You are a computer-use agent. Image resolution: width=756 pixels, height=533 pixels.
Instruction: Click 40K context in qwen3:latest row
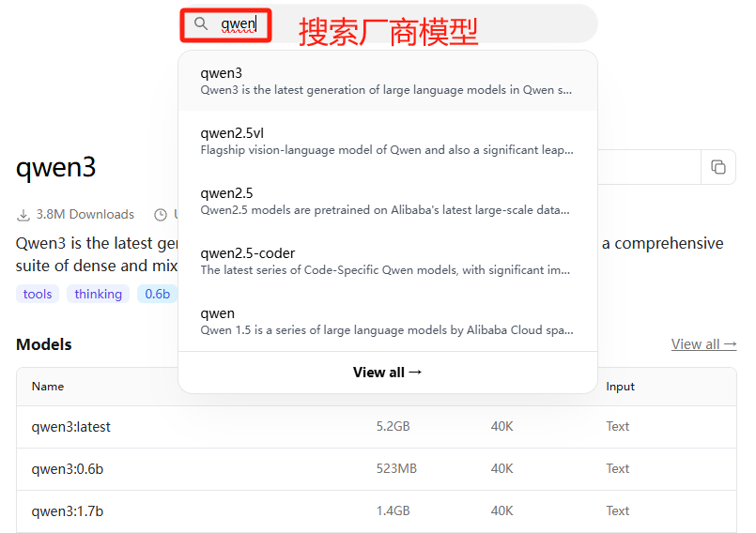(x=501, y=427)
